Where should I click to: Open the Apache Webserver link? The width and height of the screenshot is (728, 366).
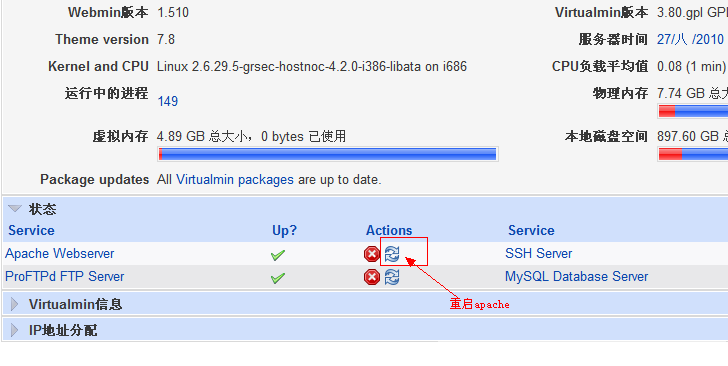59,254
